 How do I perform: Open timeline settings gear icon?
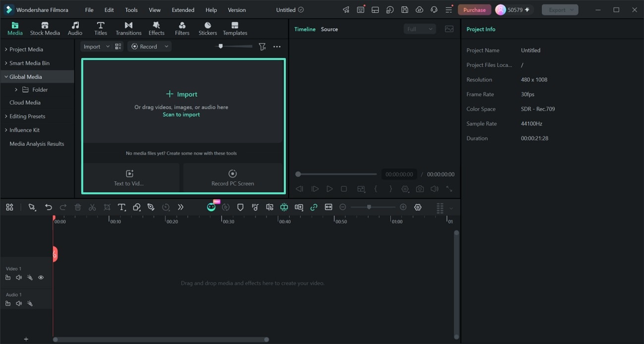(418, 207)
